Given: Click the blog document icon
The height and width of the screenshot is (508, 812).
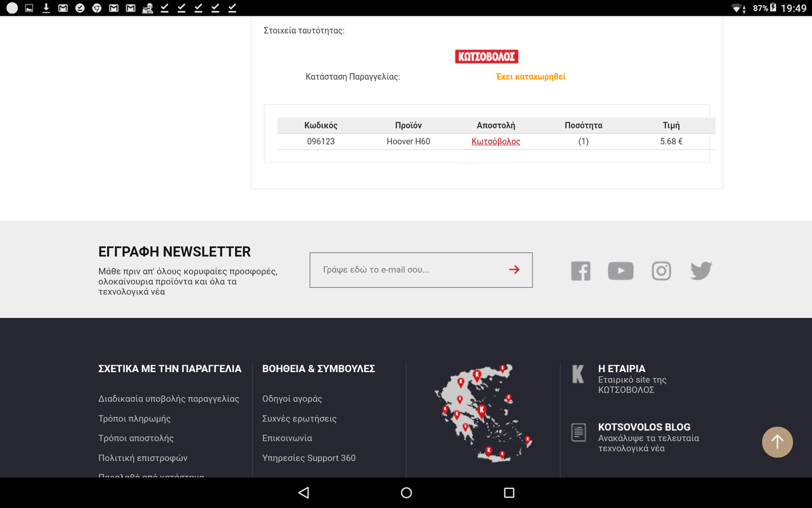Looking at the screenshot, I should point(578,432).
